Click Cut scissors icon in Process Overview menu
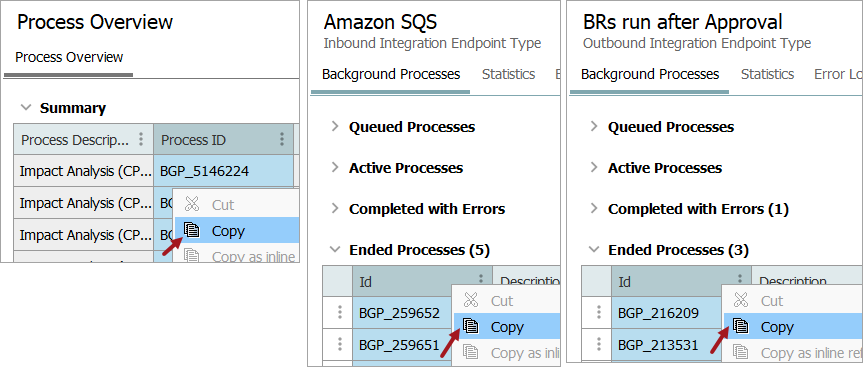 (192, 205)
